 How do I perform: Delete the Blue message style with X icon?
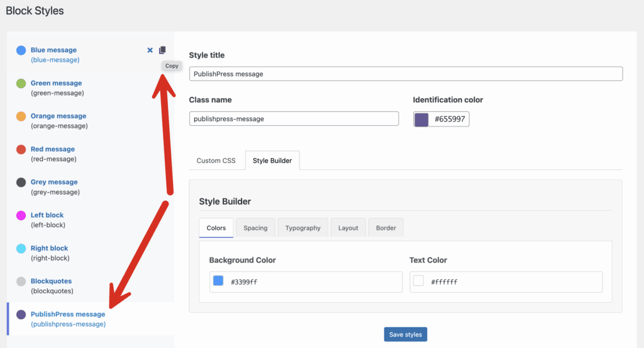pos(150,50)
